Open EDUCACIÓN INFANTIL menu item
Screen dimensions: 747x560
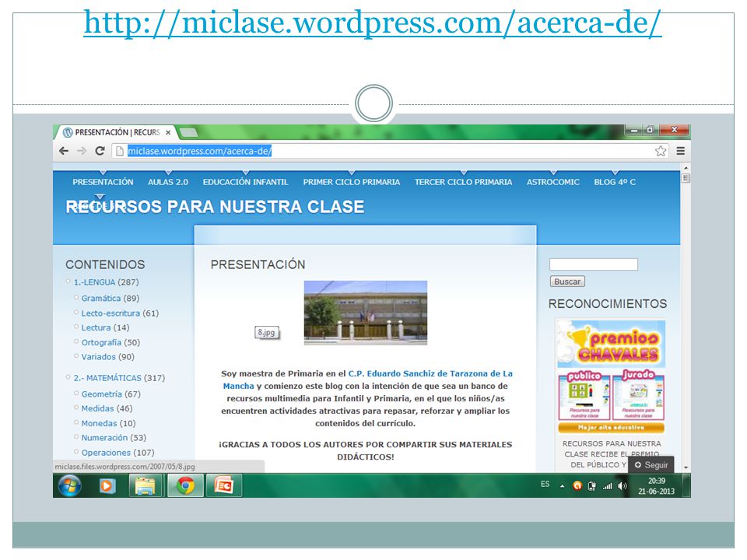coord(245,182)
